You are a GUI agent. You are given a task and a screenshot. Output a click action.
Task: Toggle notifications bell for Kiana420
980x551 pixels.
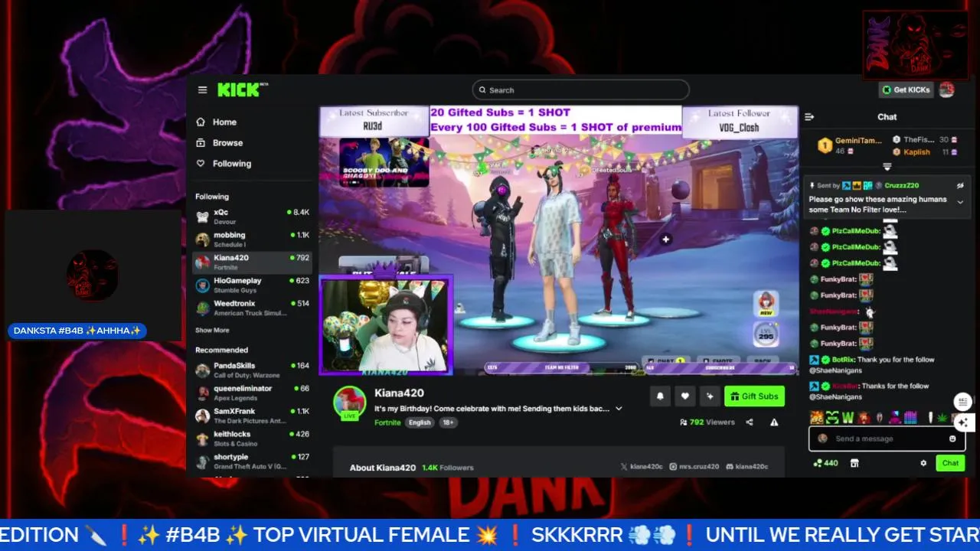coord(660,396)
